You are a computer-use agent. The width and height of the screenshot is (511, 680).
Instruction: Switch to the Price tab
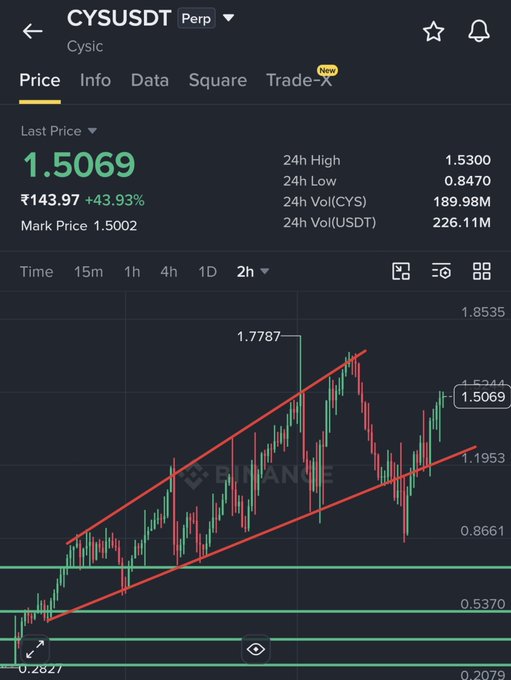40,80
